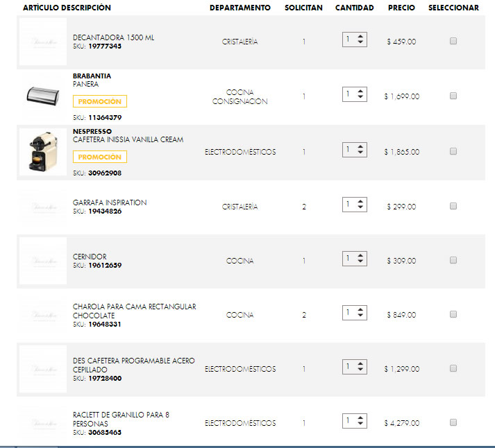Open the Garrafa Inspiration product name
Screen dimensions: 495x448
click(x=110, y=203)
